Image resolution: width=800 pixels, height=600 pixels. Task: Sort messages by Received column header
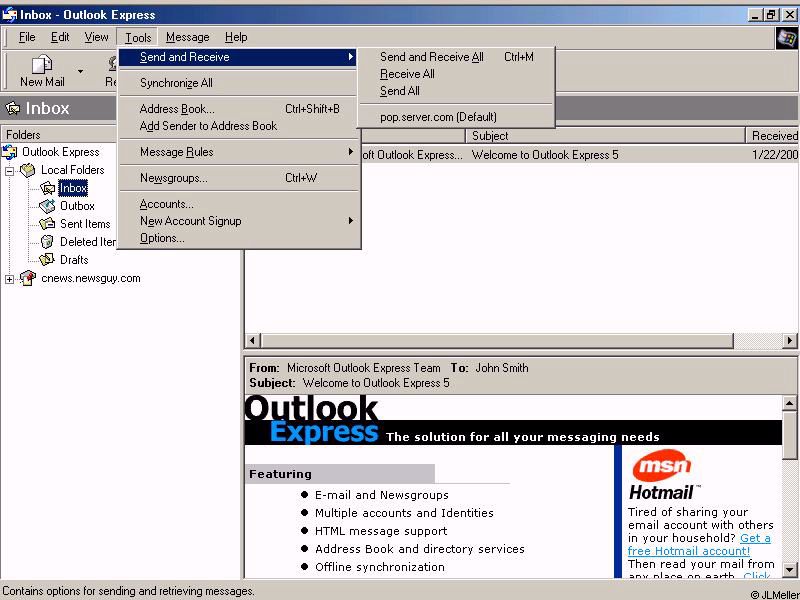772,136
